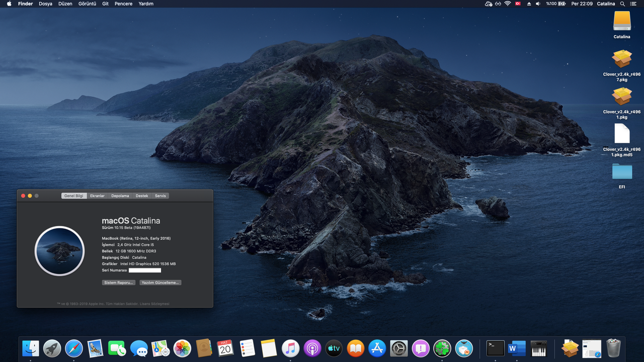
Task: Open the Dosya menu
Action: (x=45, y=4)
